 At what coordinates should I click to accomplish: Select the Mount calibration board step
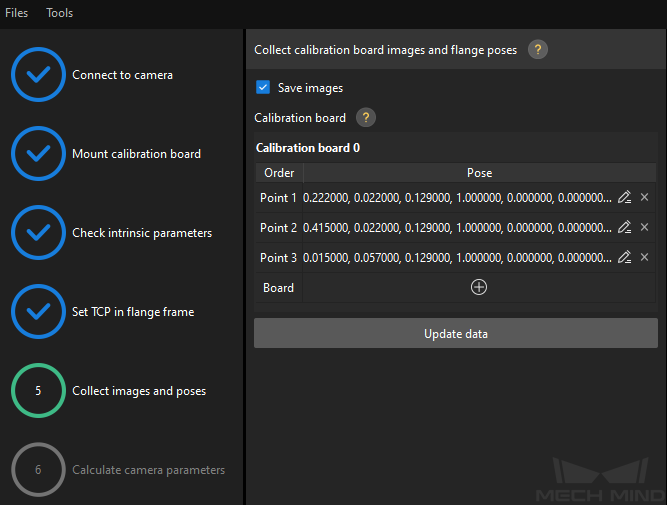[106, 154]
